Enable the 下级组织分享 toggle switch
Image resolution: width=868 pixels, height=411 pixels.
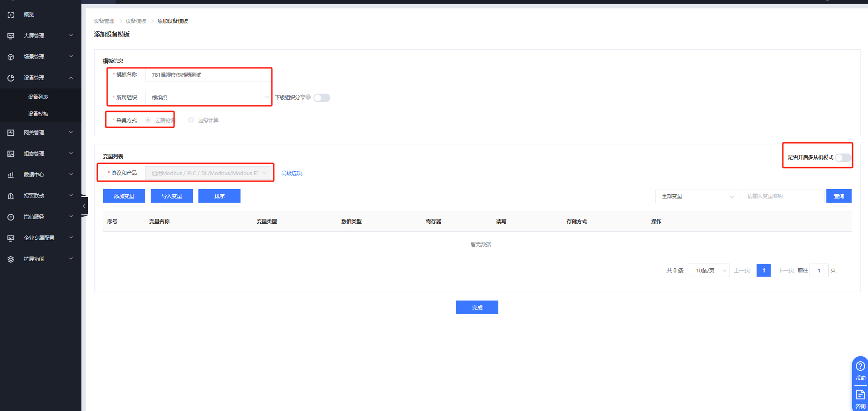pyautogui.click(x=322, y=98)
